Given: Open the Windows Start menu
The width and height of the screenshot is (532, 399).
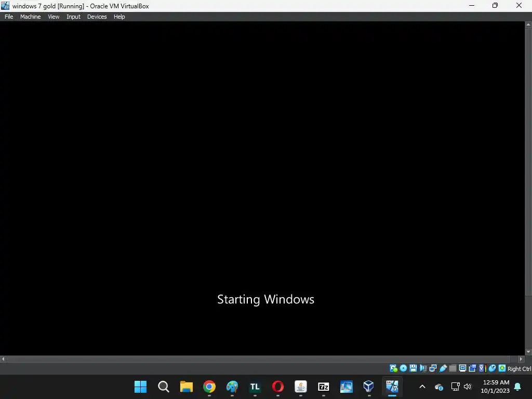Looking at the screenshot, I should [140, 387].
